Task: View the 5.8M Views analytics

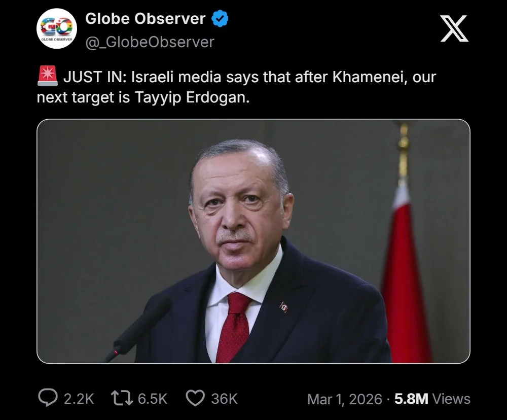Action: pos(432,399)
